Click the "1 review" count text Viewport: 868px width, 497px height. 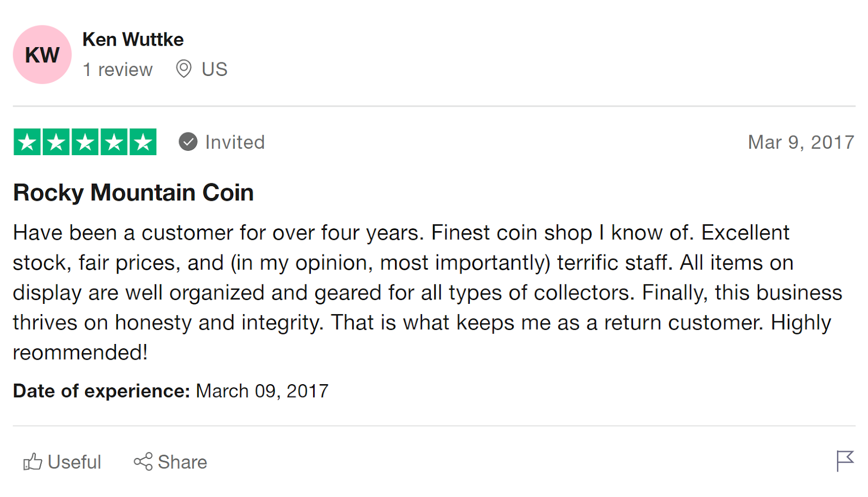(x=118, y=69)
